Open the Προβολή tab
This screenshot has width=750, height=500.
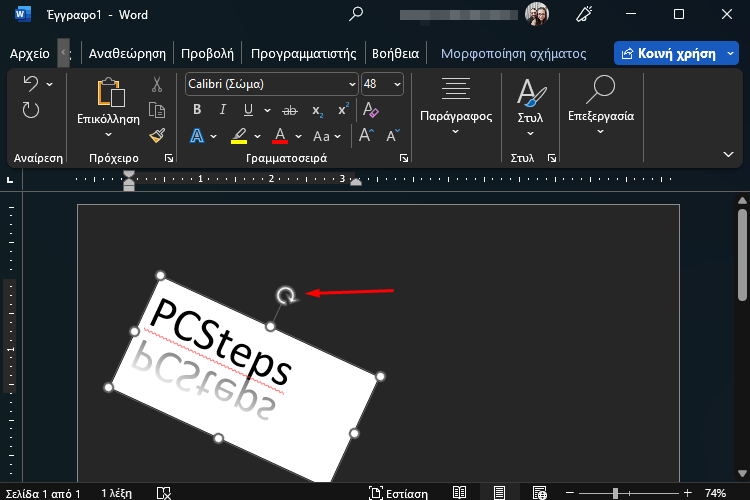click(207, 54)
